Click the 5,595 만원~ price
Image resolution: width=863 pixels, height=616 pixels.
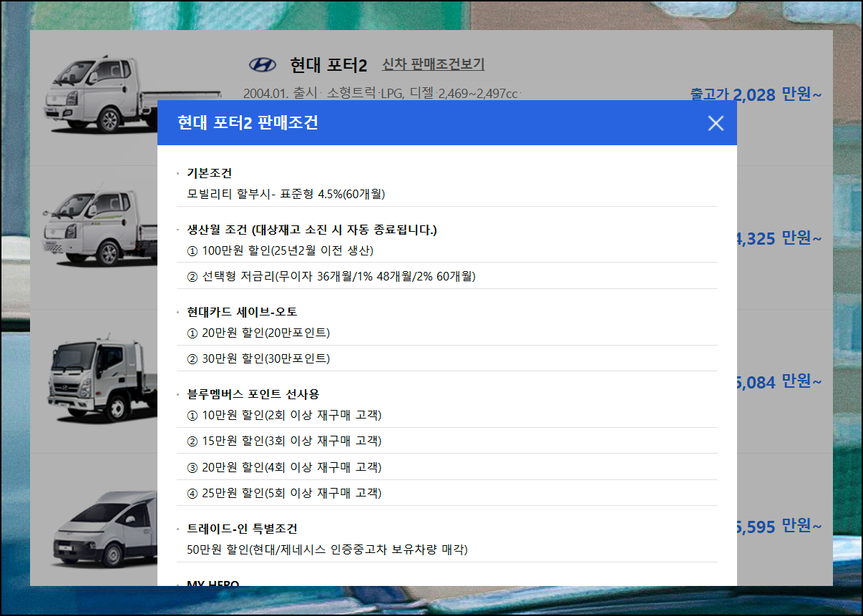[x=779, y=527]
